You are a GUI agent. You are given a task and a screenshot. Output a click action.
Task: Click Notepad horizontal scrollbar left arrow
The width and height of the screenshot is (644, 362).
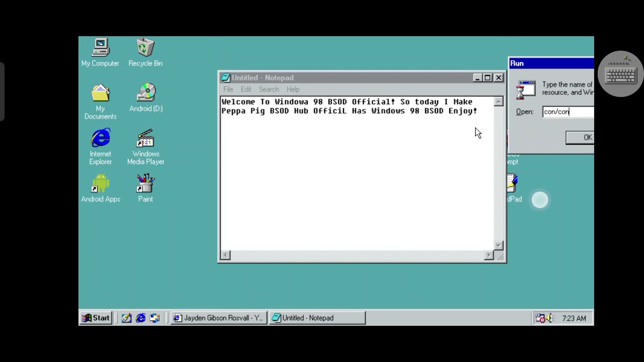(x=225, y=255)
